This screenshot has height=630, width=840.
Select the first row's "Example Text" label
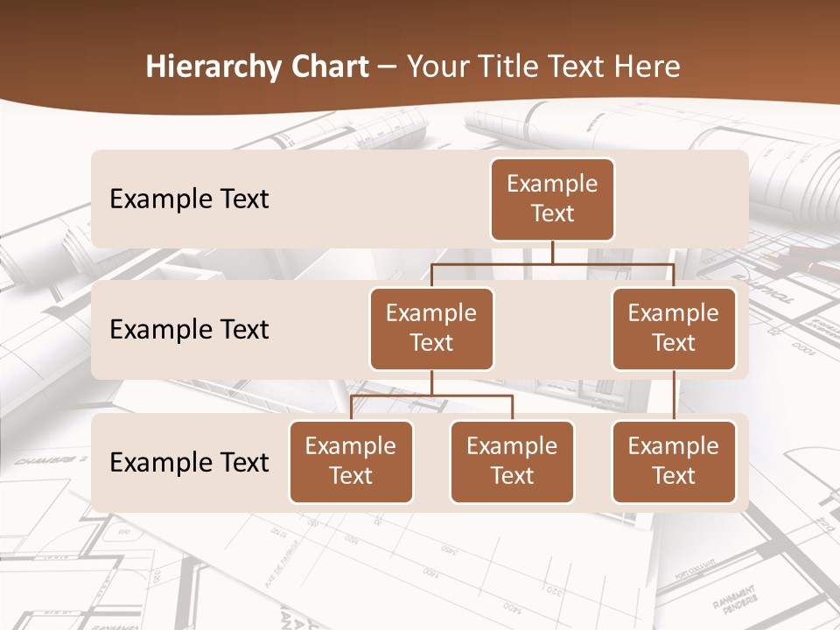tap(189, 199)
